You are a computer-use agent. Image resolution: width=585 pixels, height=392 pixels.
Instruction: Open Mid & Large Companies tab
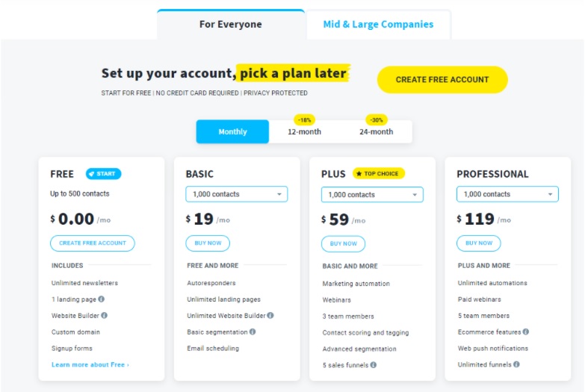378,24
